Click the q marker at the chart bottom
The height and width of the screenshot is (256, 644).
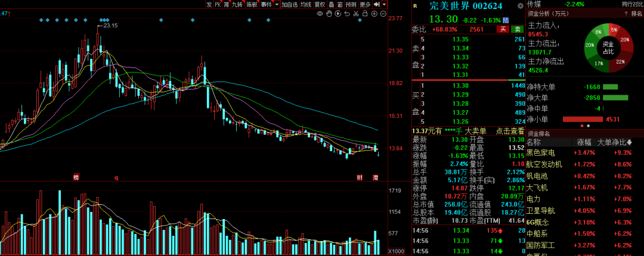(x=116, y=177)
